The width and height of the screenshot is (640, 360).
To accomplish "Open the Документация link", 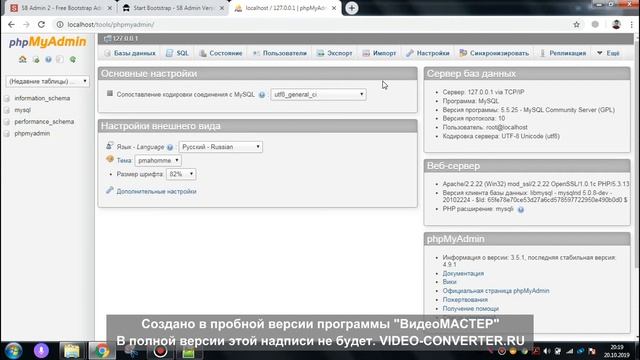I will 463,273.
